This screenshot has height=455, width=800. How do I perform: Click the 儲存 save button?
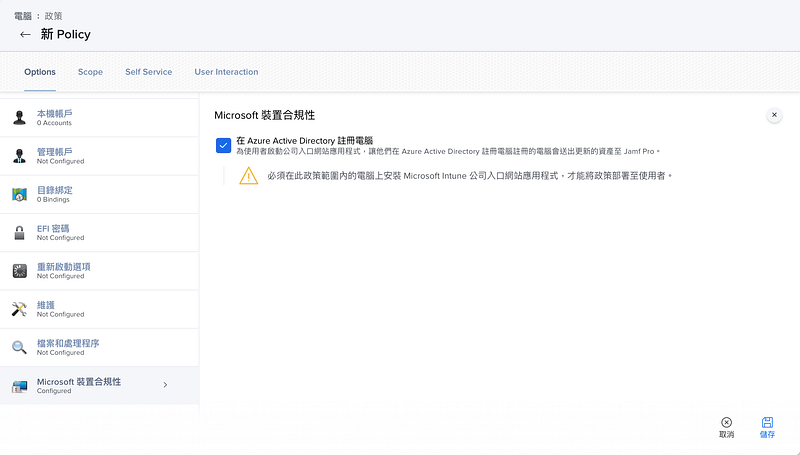(767, 427)
